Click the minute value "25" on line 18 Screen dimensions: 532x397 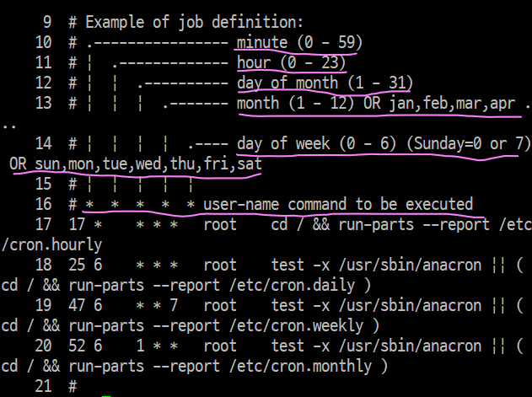click(x=77, y=265)
